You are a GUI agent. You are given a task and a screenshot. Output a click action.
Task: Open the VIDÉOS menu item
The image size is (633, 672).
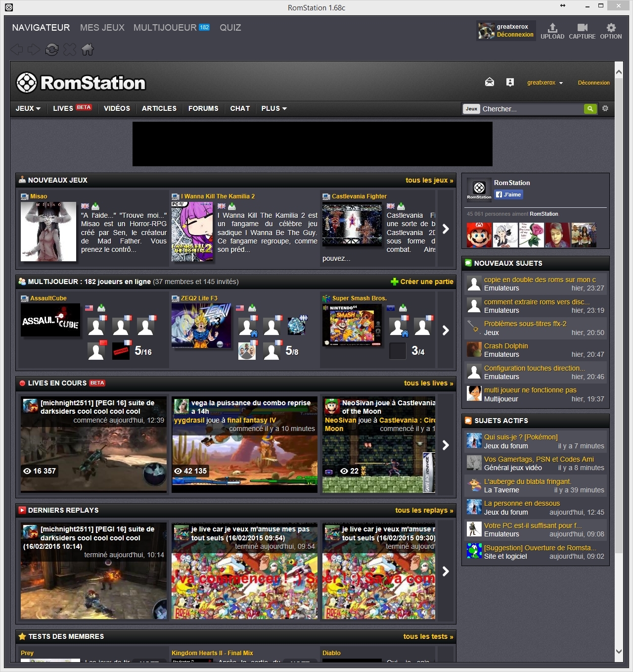(117, 108)
